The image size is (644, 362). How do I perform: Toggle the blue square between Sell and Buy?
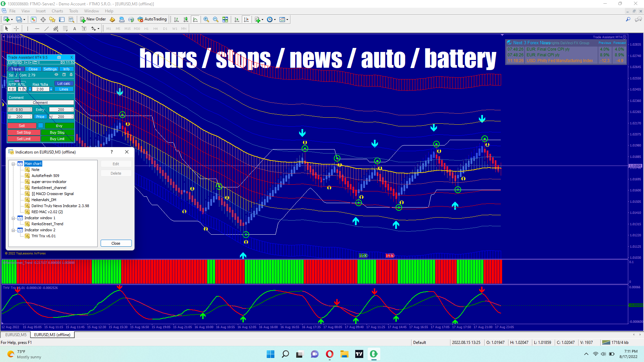click(41, 126)
